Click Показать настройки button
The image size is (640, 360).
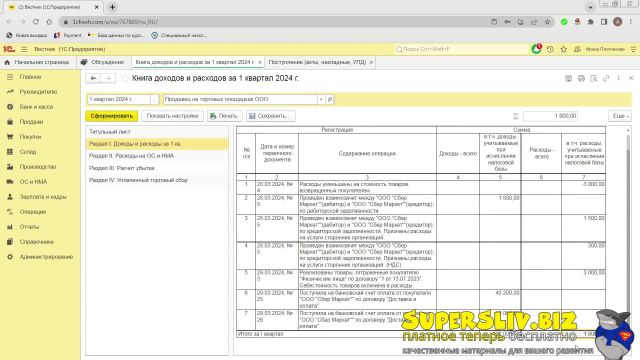click(172, 116)
